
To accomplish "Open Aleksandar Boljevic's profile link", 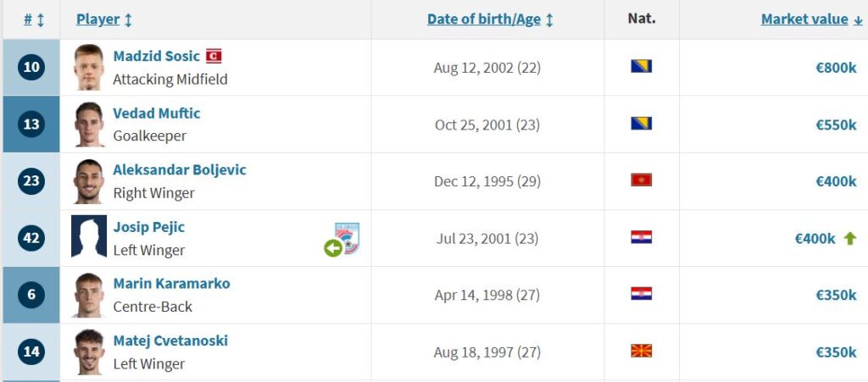I will (x=180, y=169).
